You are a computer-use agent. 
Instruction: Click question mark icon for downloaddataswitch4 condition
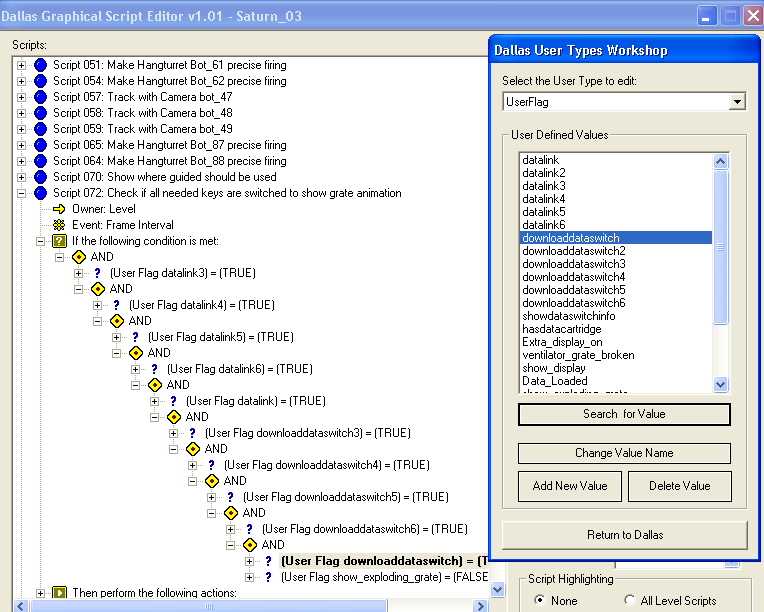click(211, 465)
